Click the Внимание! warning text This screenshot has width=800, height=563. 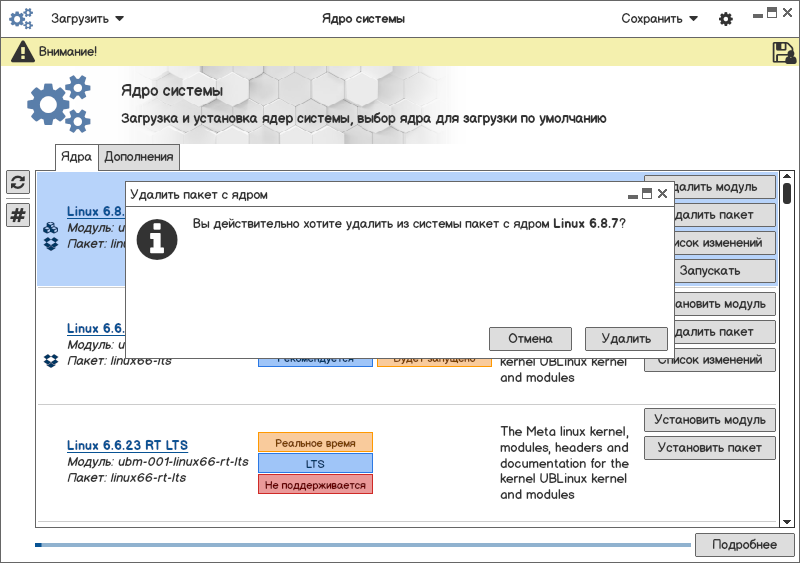coord(68,52)
